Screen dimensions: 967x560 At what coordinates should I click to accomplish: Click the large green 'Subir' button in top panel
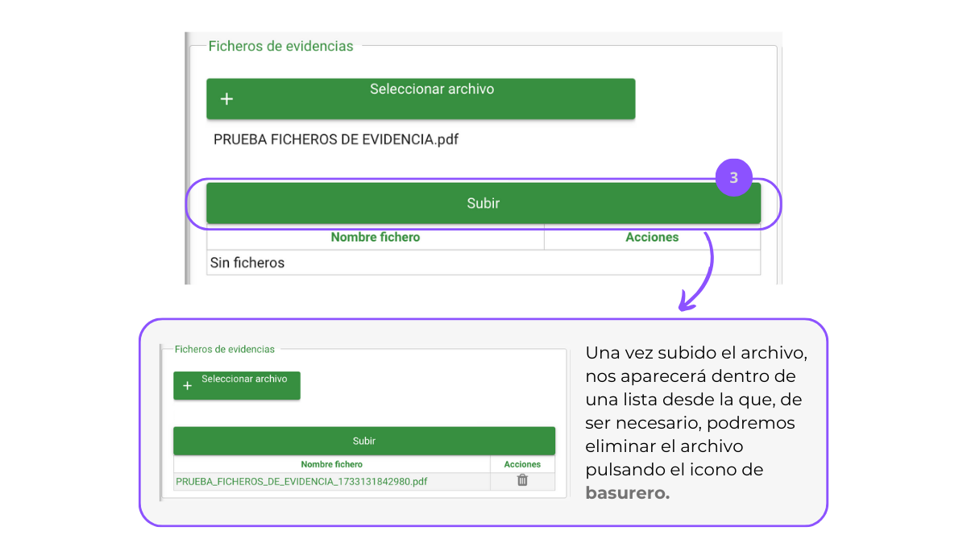483,203
